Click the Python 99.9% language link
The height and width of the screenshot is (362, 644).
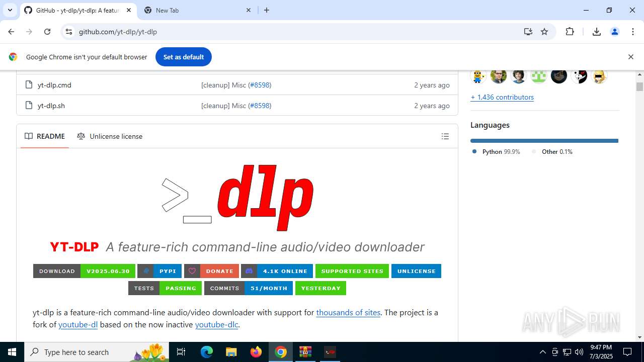coord(496,151)
